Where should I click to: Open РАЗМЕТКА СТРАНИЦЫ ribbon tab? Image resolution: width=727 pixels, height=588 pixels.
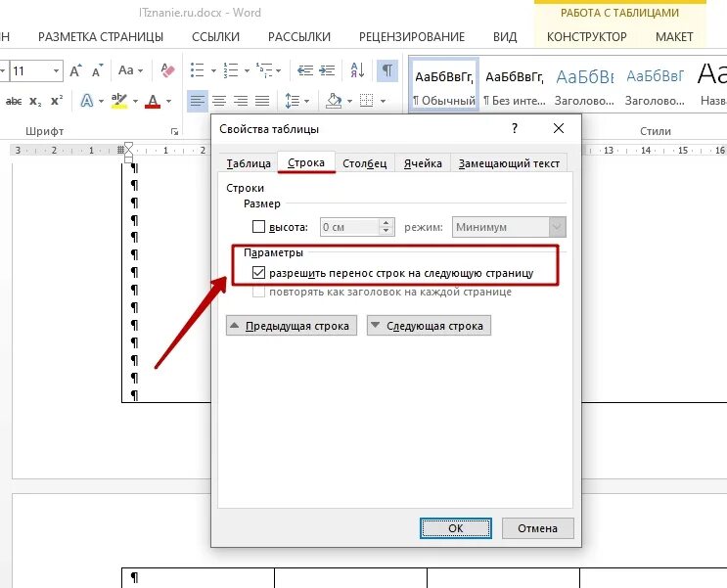pos(101,37)
